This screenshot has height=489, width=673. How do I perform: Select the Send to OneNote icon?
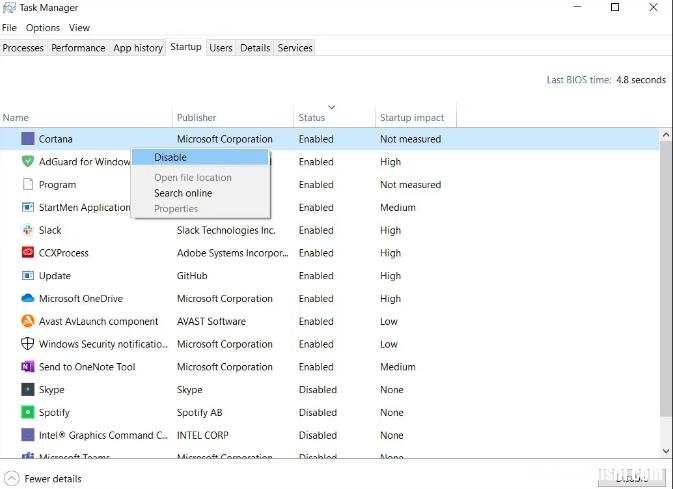tap(27, 366)
